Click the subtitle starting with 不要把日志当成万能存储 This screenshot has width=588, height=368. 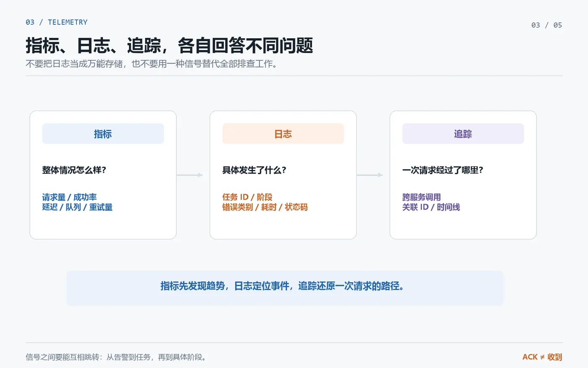tap(152, 64)
